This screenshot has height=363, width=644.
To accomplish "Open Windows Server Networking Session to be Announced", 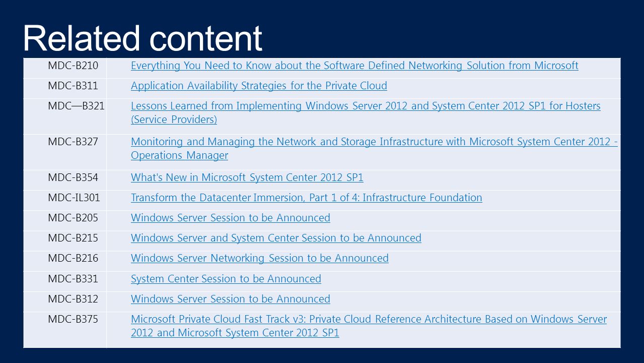I will click(259, 258).
